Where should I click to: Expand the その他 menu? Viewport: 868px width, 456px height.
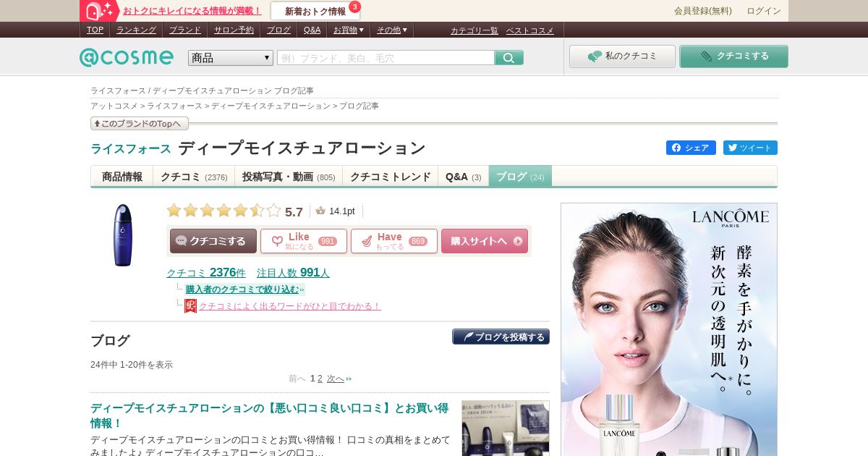pyautogui.click(x=391, y=30)
